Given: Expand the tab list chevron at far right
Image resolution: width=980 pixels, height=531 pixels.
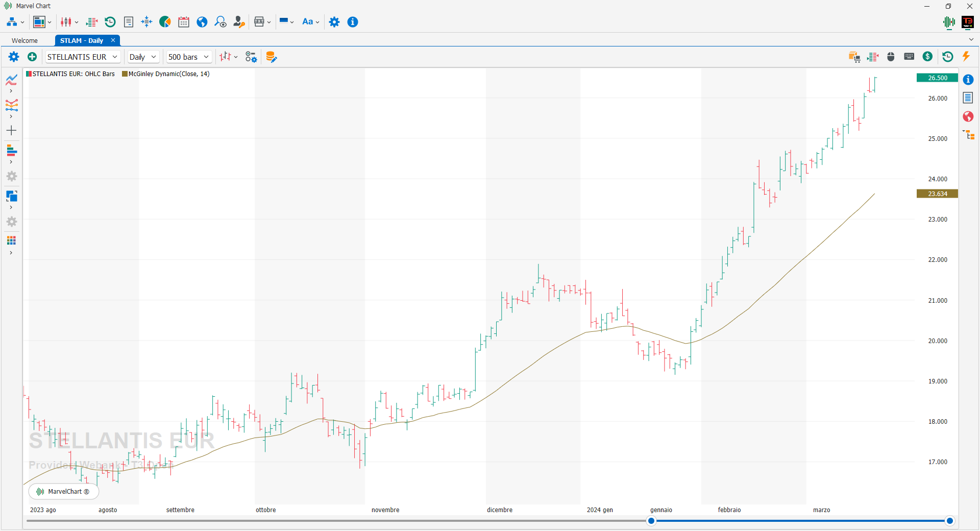Looking at the screenshot, I should pyautogui.click(x=971, y=40).
